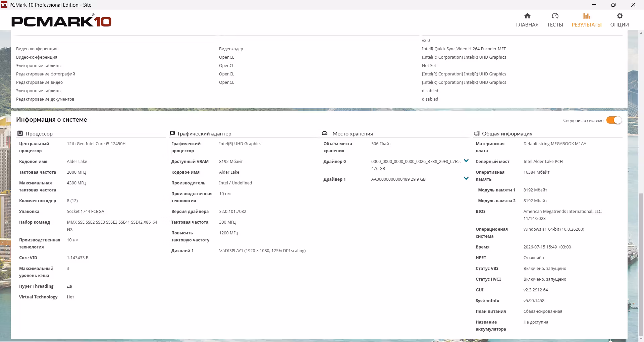Switch to the ТЕСТЫ tab
Screen dimensions: 644x342
click(555, 20)
